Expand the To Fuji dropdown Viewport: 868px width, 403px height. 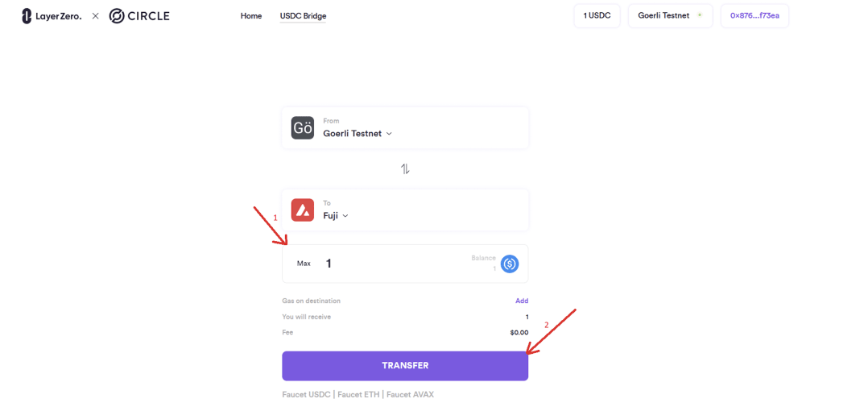[336, 216]
